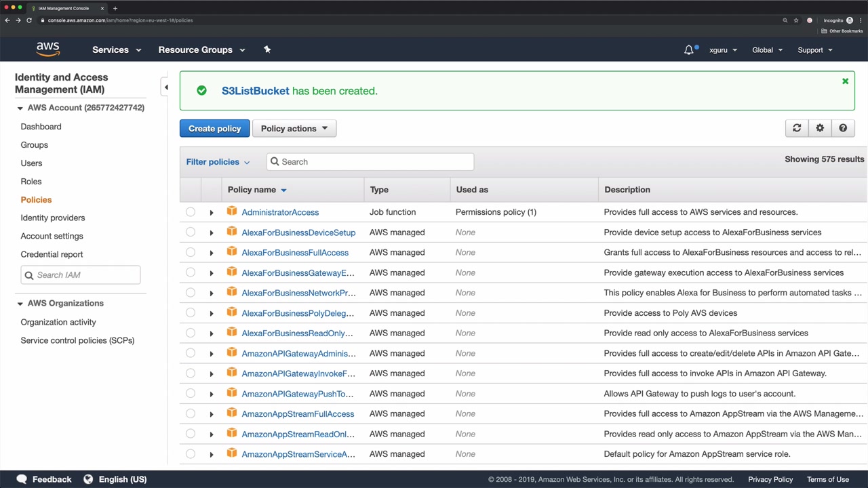Click the pin shortcut icon in navbar
Image resolution: width=868 pixels, height=488 pixels.
click(x=267, y=49)
